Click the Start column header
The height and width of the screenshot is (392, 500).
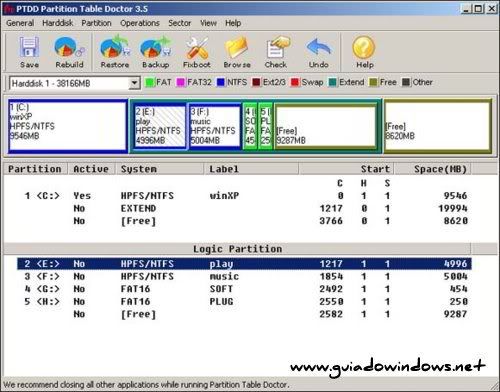tap(346, 169)
